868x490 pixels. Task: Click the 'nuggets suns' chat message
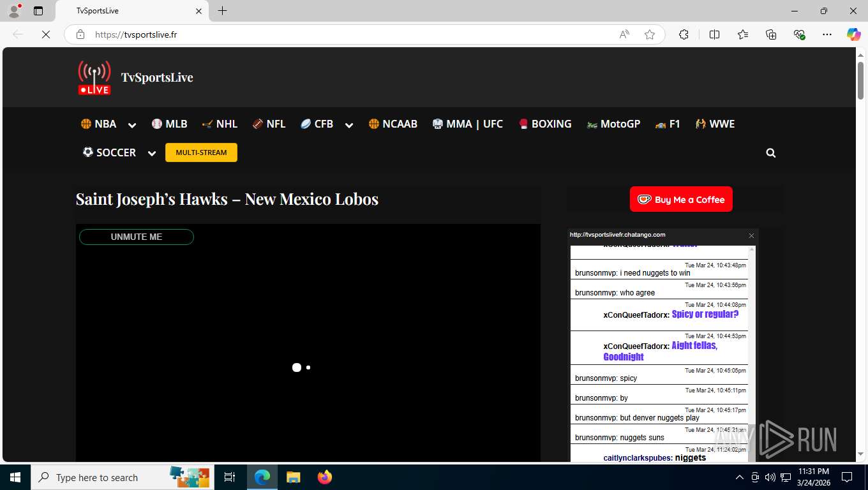(x=642, y=438)
